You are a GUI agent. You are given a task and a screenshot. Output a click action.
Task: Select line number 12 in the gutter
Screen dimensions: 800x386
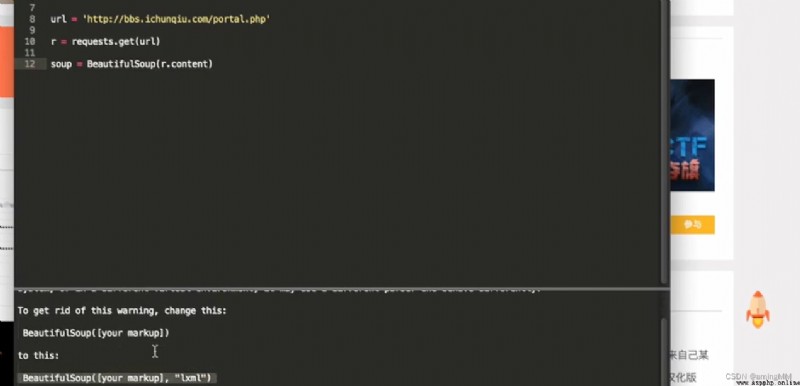pos(30,64)
